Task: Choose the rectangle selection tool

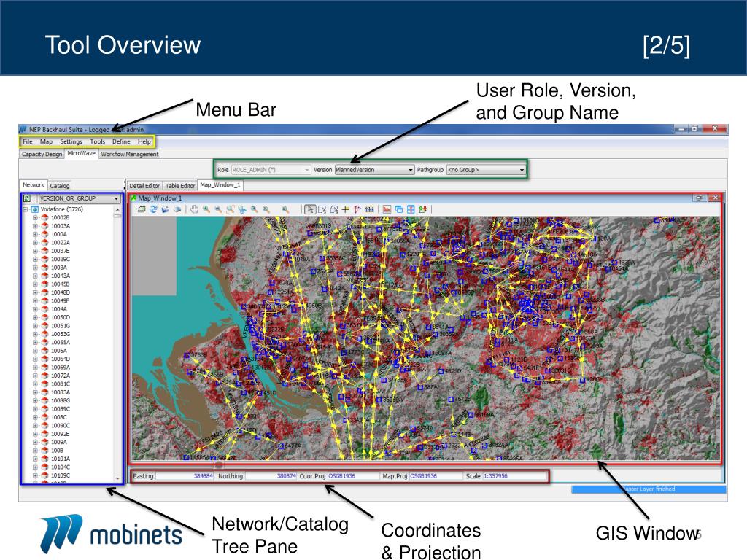Action: (322, 209)
